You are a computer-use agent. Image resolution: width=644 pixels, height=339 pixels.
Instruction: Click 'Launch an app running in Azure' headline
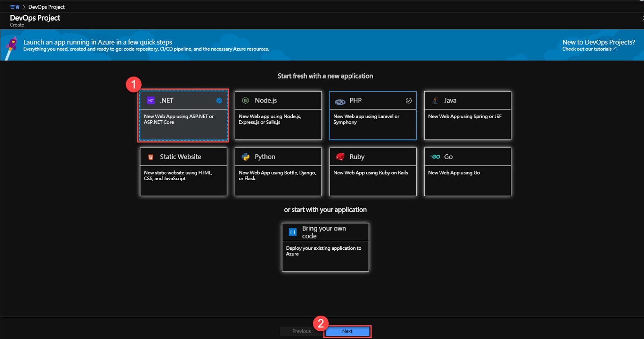click(97, 42)
